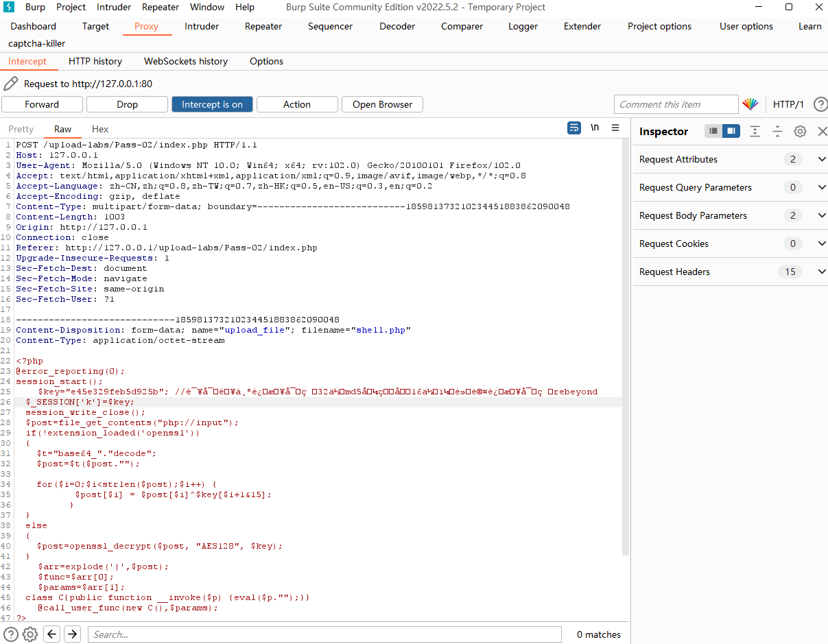
Task: Click the Search input field
Action: point(324,634)
